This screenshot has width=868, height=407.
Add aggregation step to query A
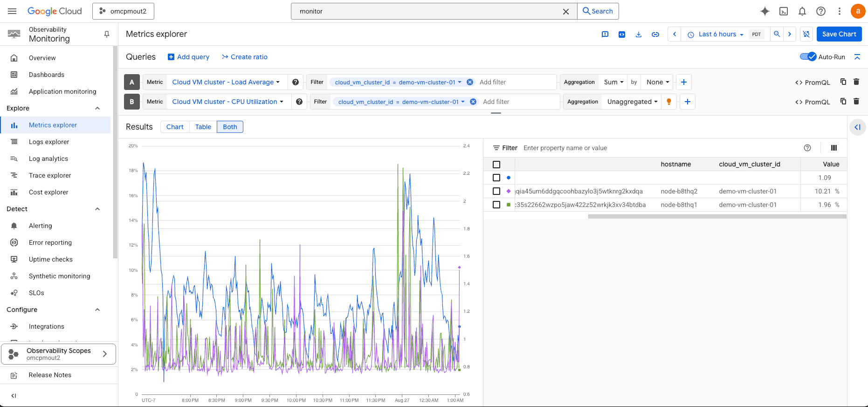(x=684, y=82)
